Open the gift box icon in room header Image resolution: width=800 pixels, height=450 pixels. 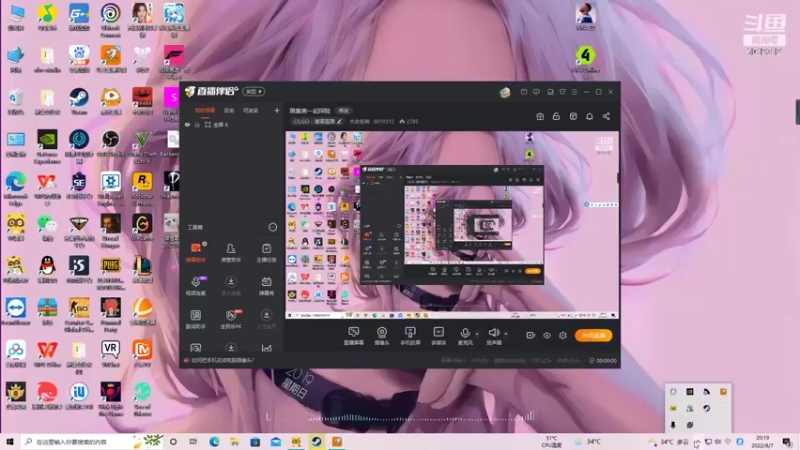coord(540,116)
